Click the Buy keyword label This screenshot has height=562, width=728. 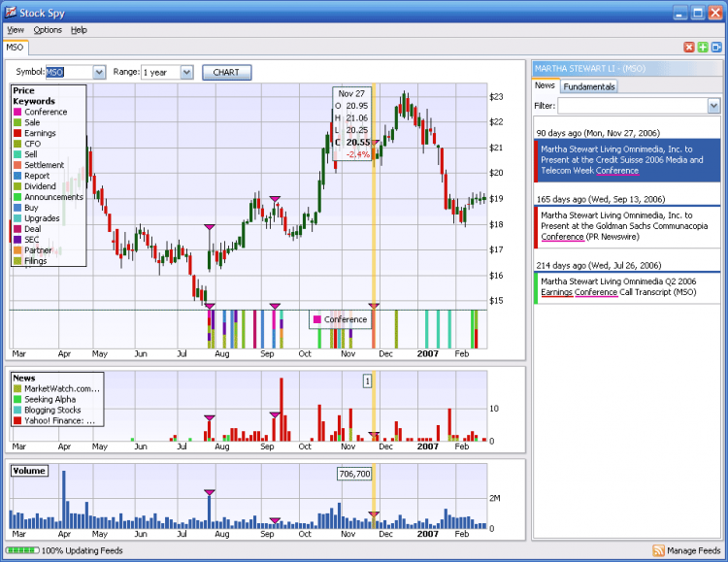pos(31,208)
